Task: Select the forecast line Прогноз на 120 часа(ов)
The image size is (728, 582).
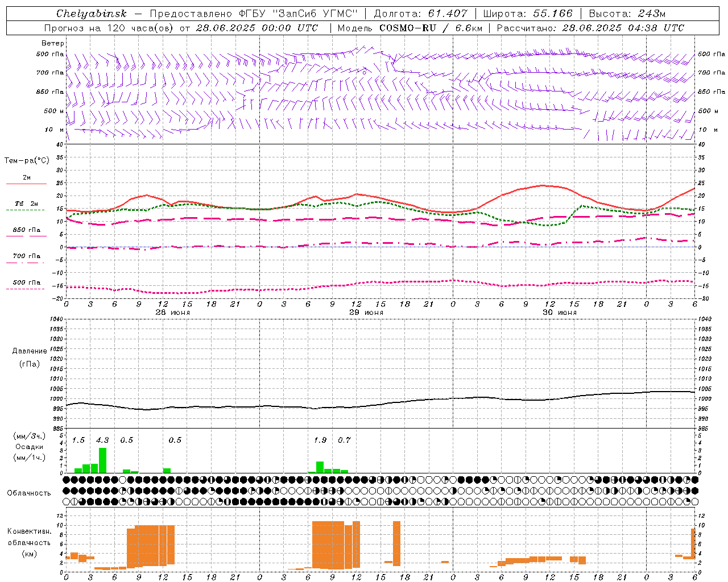Action: (109, 28)
